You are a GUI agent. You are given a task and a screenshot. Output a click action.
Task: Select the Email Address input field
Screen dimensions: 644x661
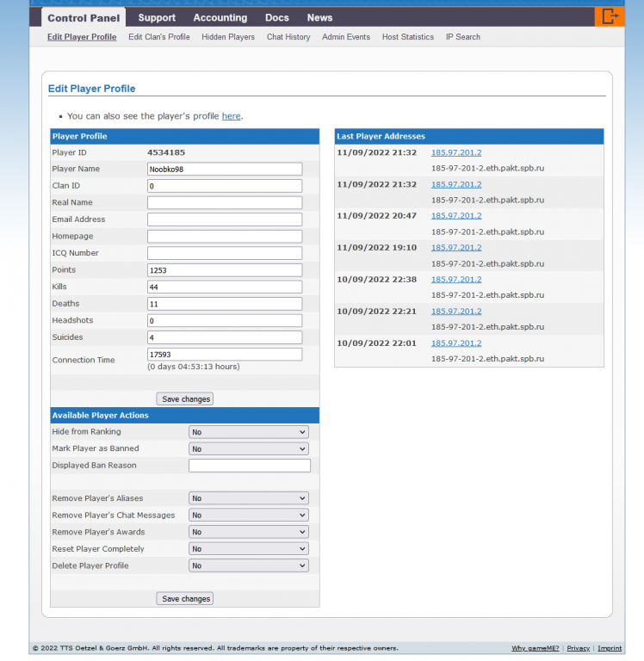[x=225, y=219]
